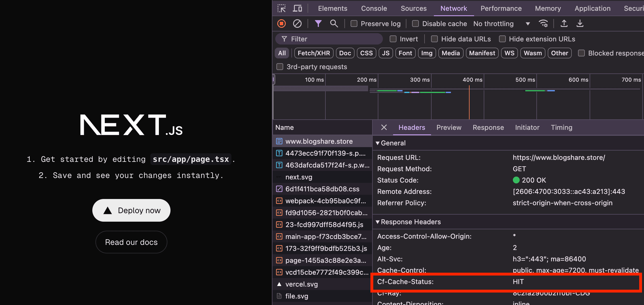Check Hide data URLs
This screenshot has width=644, height=305.
(x=434, y=39)
